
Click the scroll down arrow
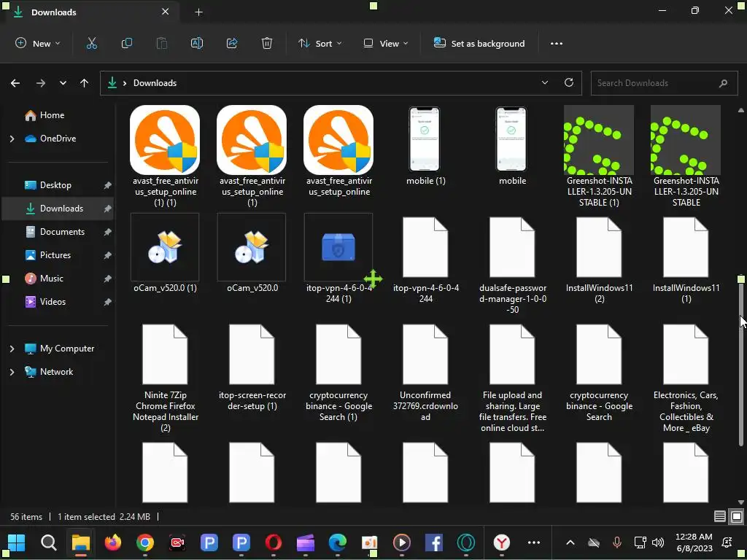point(741,502)
